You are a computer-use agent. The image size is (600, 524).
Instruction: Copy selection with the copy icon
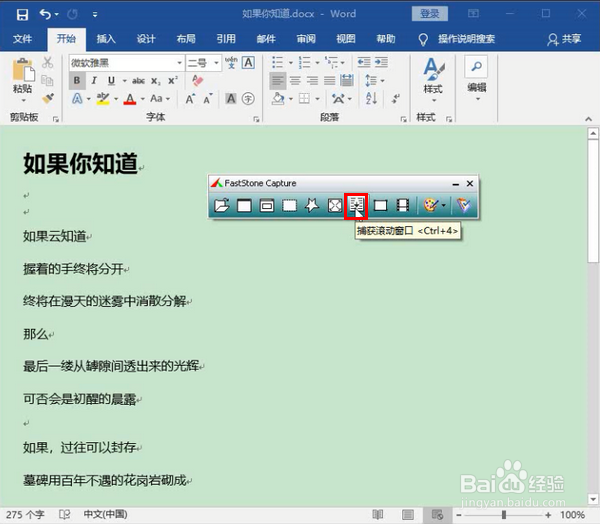[x=47, y=80]
